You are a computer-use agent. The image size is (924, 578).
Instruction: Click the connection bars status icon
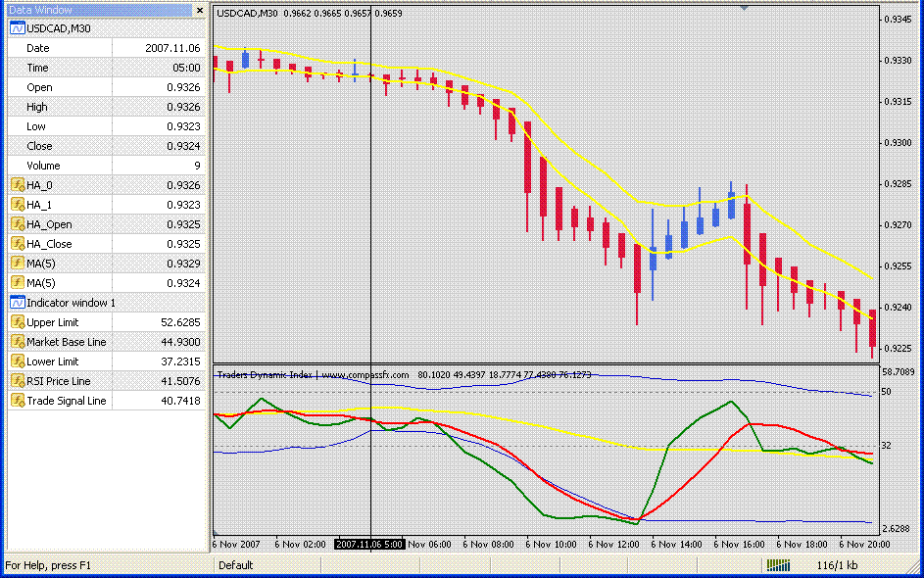[778, 565]
